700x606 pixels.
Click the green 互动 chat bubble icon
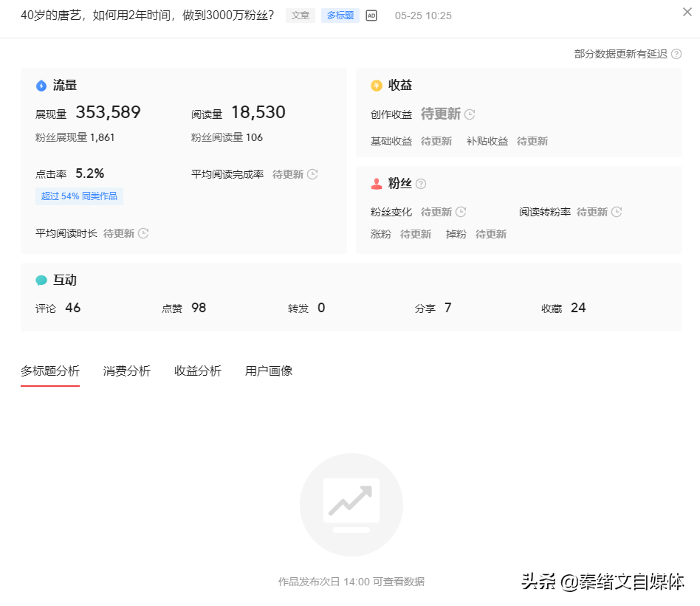(42, 280)
